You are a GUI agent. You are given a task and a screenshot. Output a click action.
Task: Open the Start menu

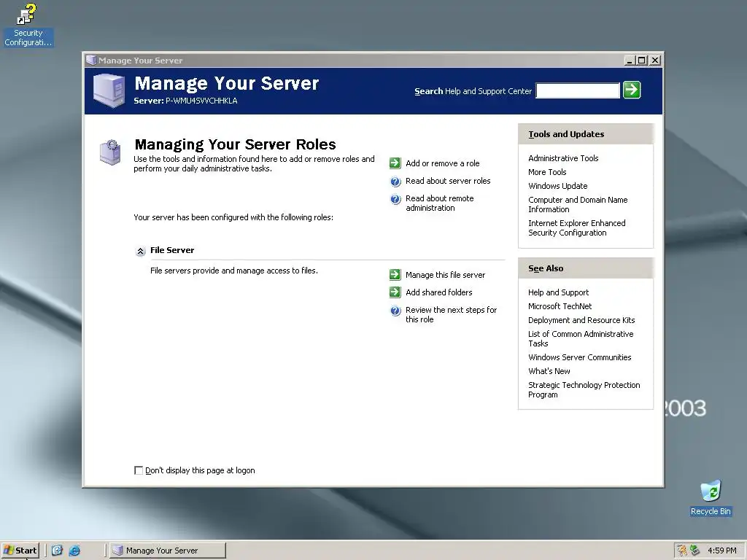[x=20, y=551]
